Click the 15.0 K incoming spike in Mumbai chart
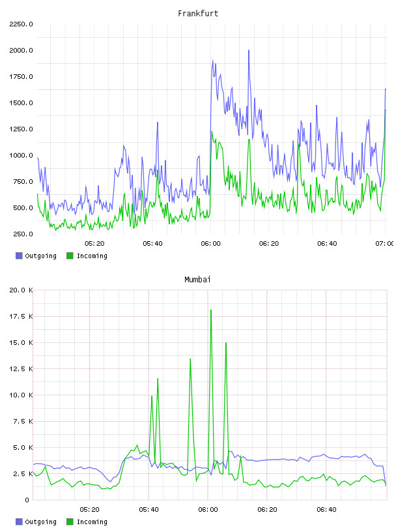Image resolution: width=396 pixels, height=532 pixels. click(x=226, y=344)
